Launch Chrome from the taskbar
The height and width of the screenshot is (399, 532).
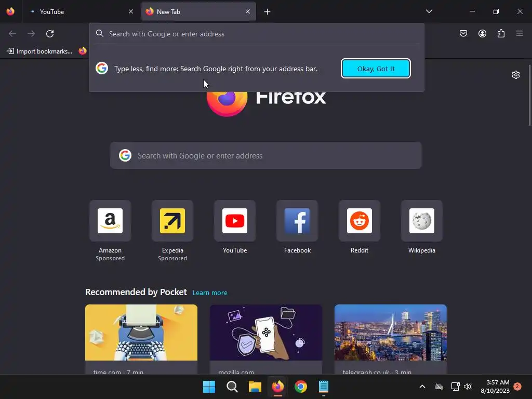[x=301, y=387]
